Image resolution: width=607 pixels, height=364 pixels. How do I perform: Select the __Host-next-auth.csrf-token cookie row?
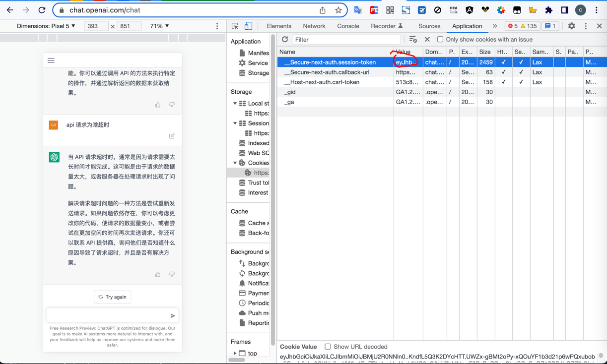(442, 82)
